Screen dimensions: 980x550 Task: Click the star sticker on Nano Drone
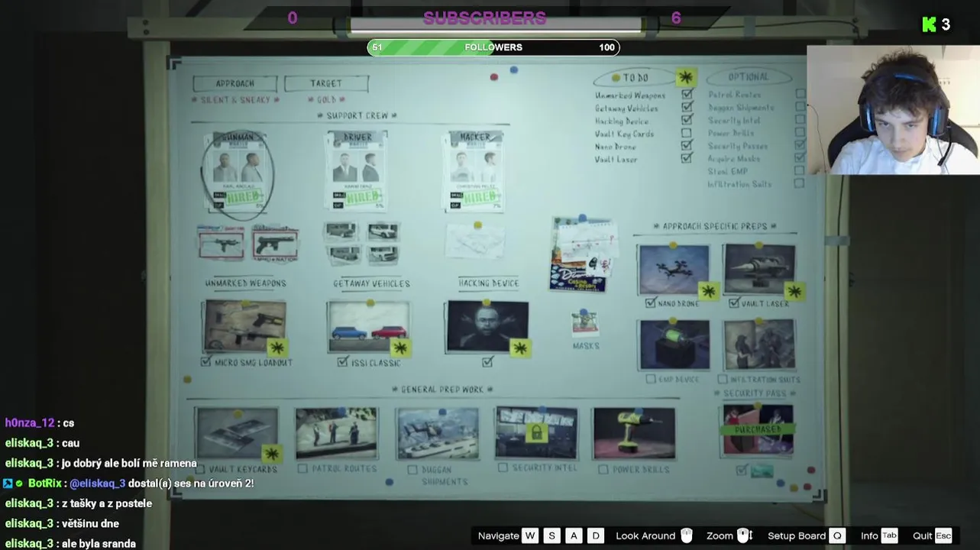coord(708,291)
